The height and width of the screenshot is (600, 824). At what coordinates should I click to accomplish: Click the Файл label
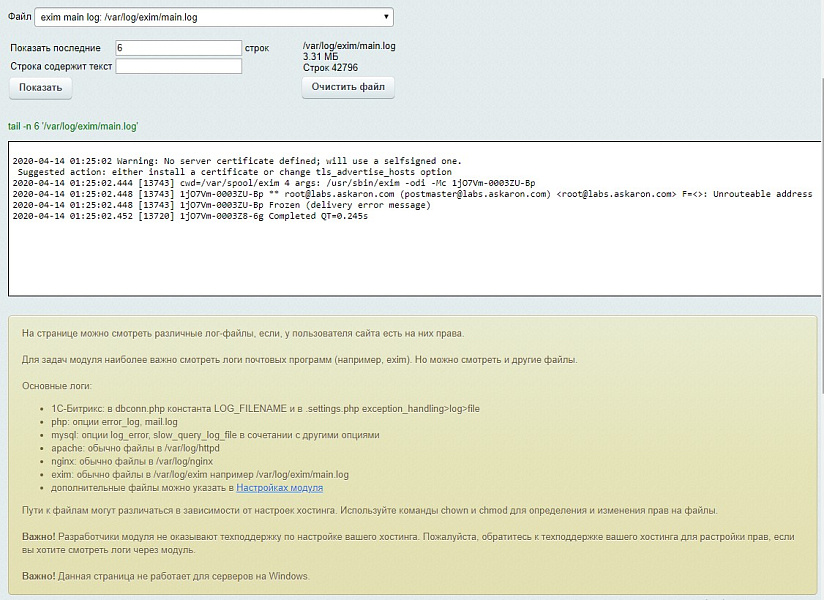pyautogui.click(x=18, y=17)
